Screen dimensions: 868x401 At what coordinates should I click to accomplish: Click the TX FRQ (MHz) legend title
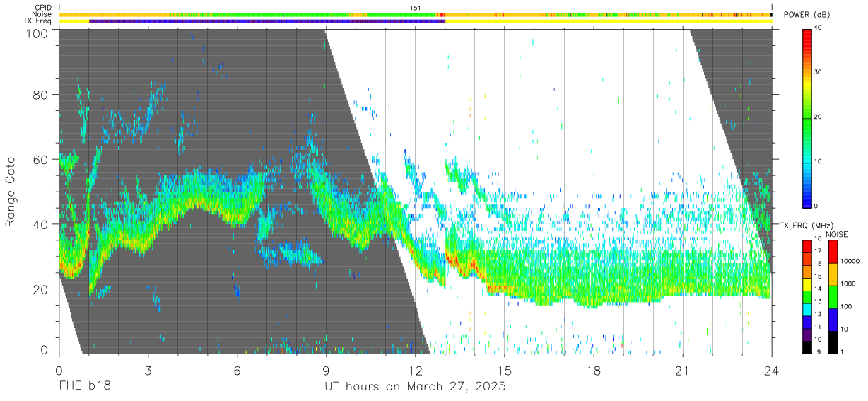point(808,225)
